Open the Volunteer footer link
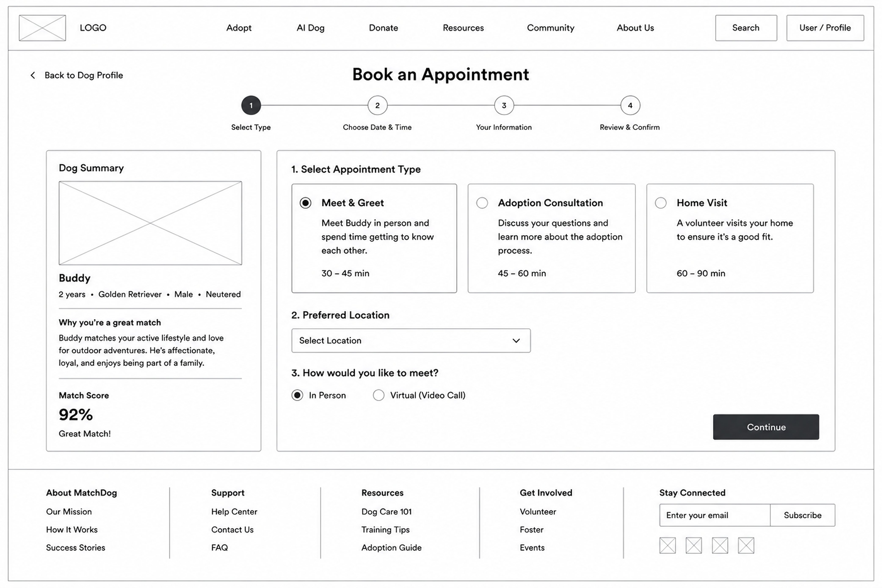This screenshot has height=588, width=882. click(538, 512)
